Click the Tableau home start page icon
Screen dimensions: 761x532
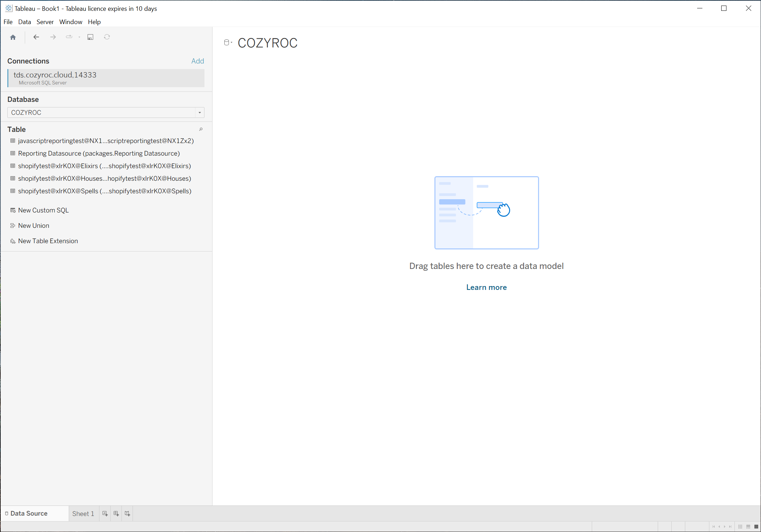(13, 37)
